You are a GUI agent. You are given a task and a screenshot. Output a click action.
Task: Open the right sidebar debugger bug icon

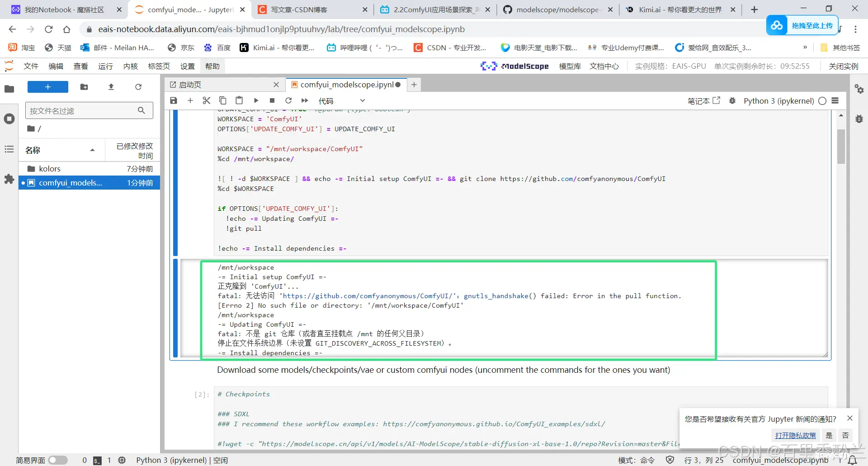pyautogui.click(x=859, y=119)
